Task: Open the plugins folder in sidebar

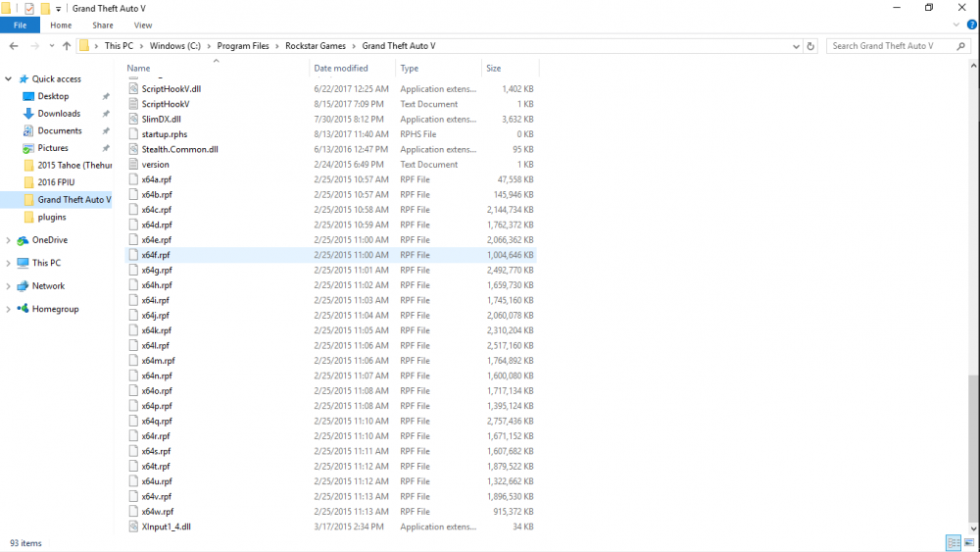Action: [x=51, y=217]
